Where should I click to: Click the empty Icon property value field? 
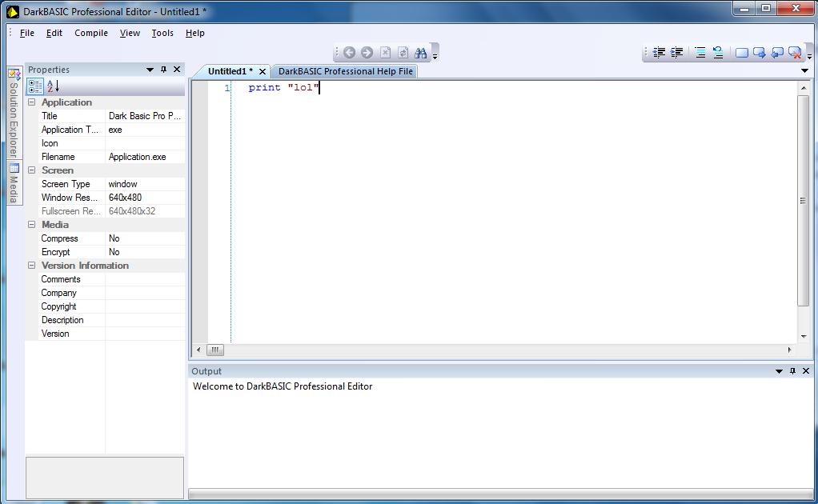point(145,143)
